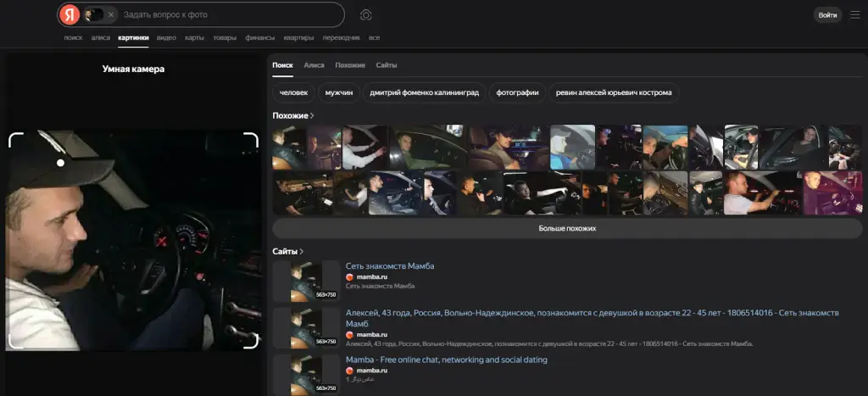Expand the Похожие section heading arrow
Screen dimensions: 868x396
(x=312, y=116)
